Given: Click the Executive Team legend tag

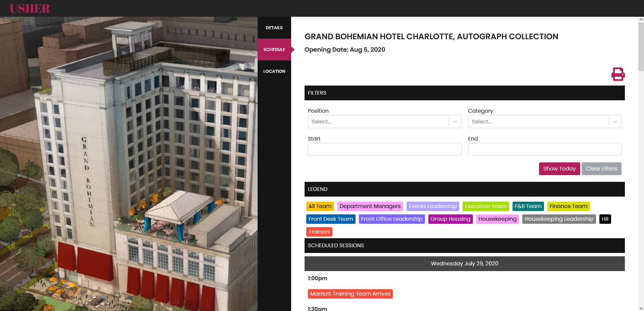Looking at the screenshot, I should click(486, 206).
